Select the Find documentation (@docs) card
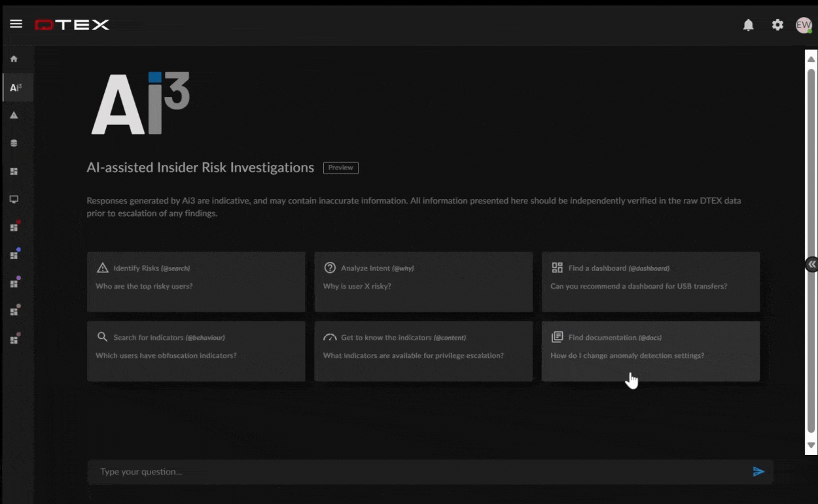This screenshot has width=818, height=504. pyautogui.click(x=650, y=351)
